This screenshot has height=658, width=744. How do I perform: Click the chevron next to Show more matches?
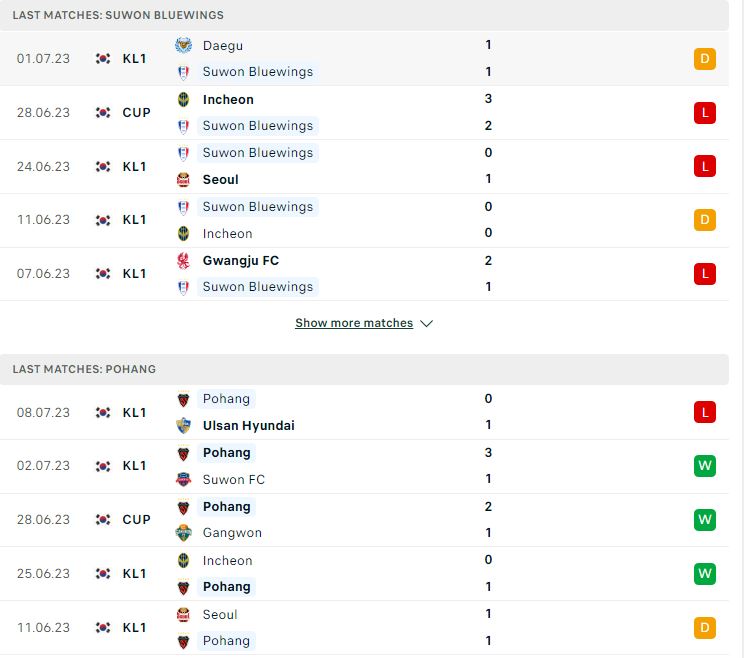point(427,324)
